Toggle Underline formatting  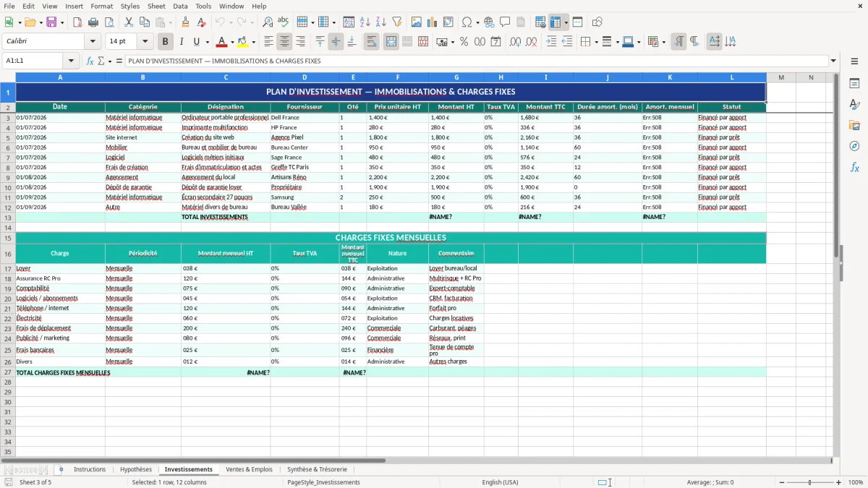point(196,42)
